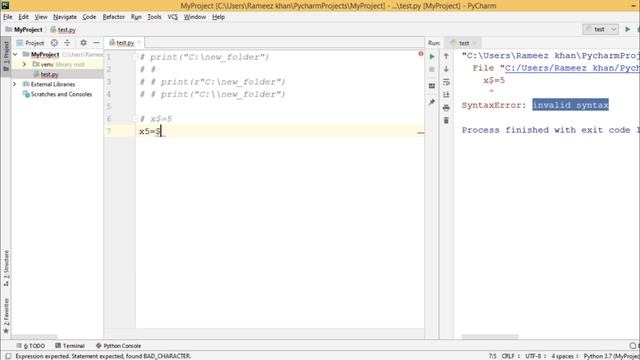Viewport: 640px width, 360px height.
Task: Open the Refactor menu
Action: [x=113, y=17]
